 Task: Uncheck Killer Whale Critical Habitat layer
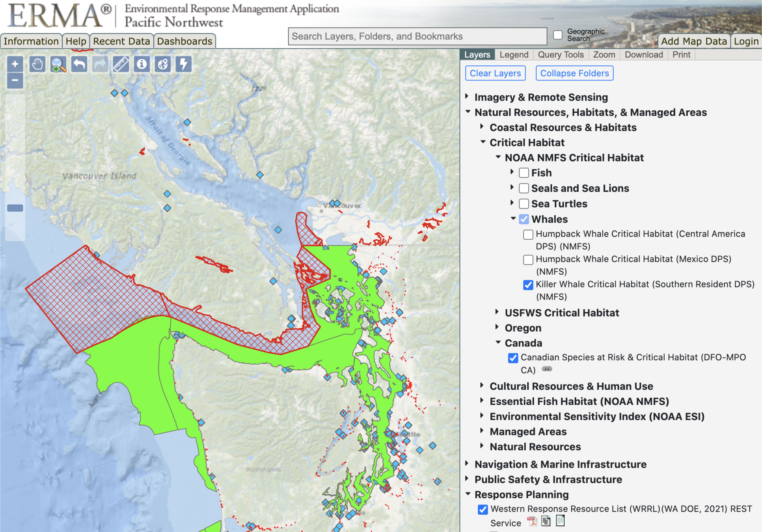[528, 285]
